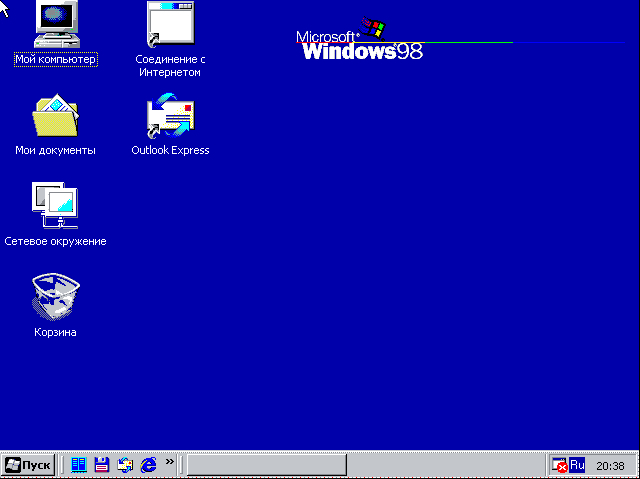Image resolution: width=640 pixels, height=479 pixels.
Task: Click the red X tray icon
Action: click(560, 466)
